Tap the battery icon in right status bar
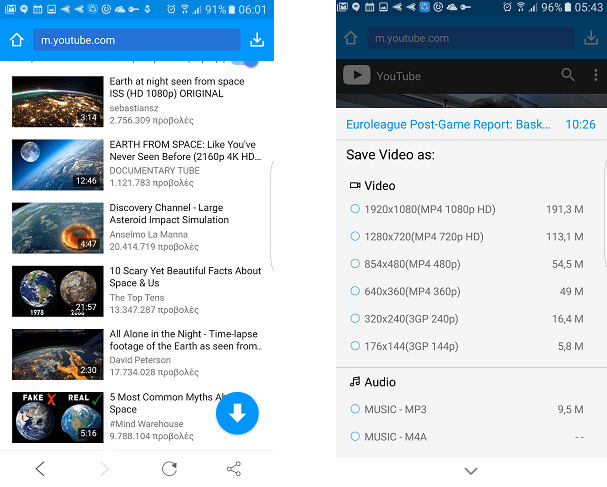 [x=568, y=7]
